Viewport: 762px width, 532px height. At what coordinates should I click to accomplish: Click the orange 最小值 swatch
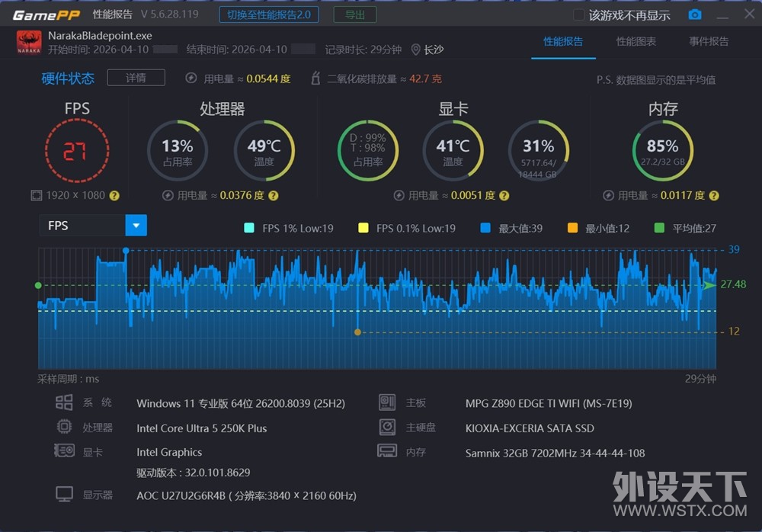pyautogui.click(x=572, y=228)
